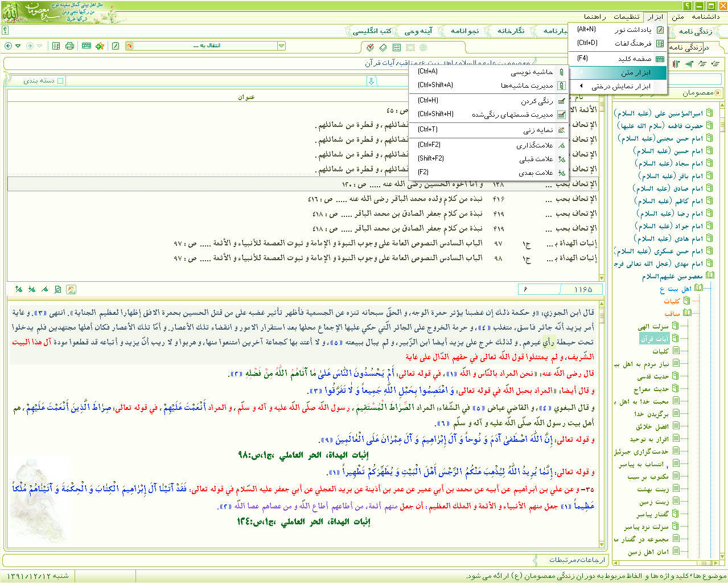Click the page number field showing ١١٦٥

[x=583, y=289]
